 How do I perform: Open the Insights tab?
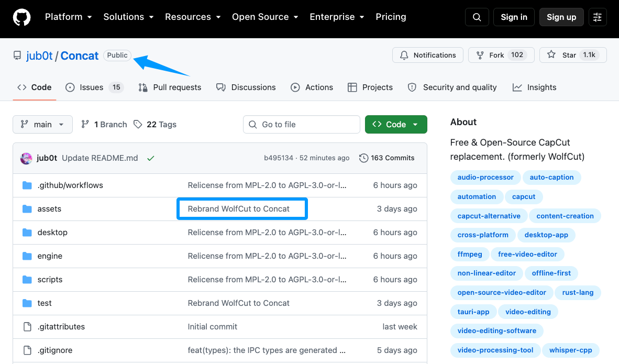(x=535, y=87)
